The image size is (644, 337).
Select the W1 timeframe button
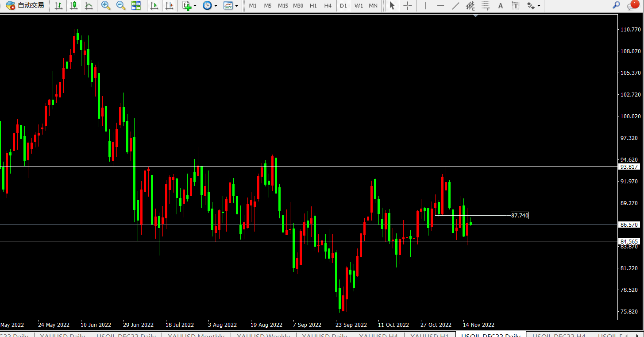[x=359, y=5]
